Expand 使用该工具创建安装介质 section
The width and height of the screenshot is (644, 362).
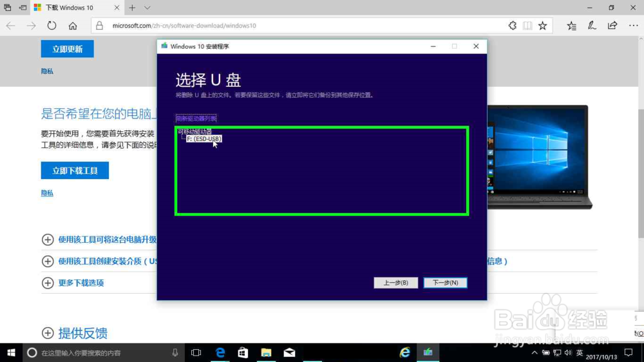(x=99, y=262)
